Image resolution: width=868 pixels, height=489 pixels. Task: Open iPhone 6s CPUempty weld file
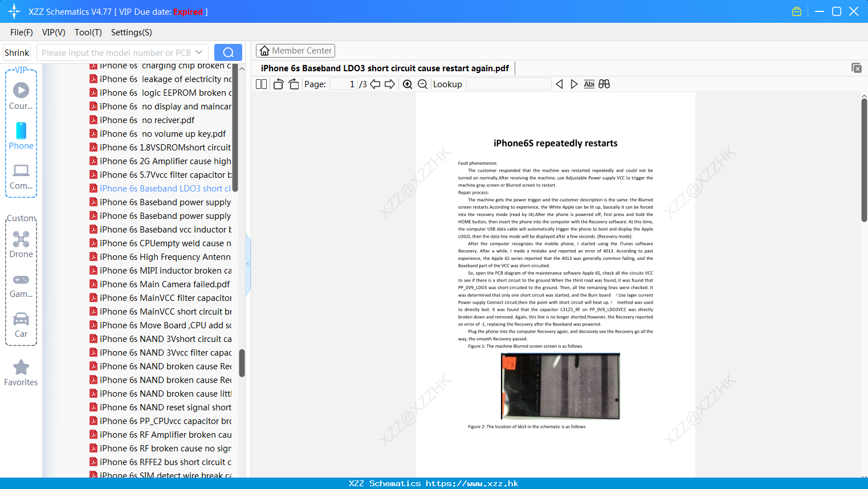pyautogui.click(x=160, y=243)
